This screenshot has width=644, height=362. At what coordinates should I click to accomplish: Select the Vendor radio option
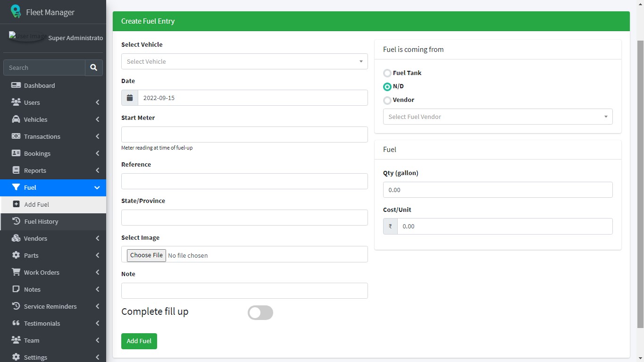[x=387, y=100]
